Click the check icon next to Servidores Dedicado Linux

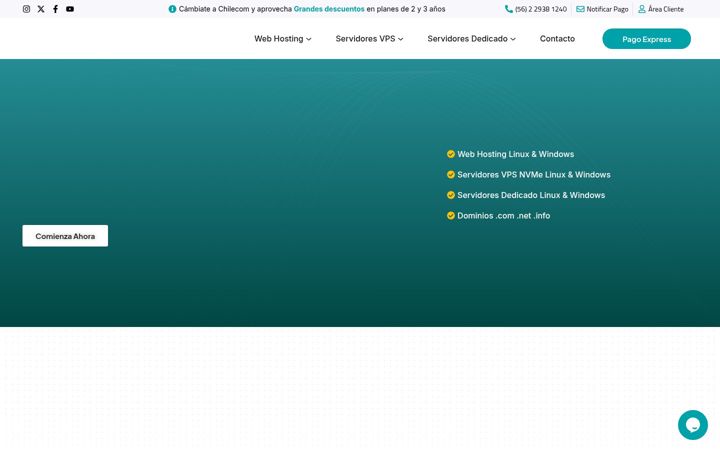click(451, 195)
